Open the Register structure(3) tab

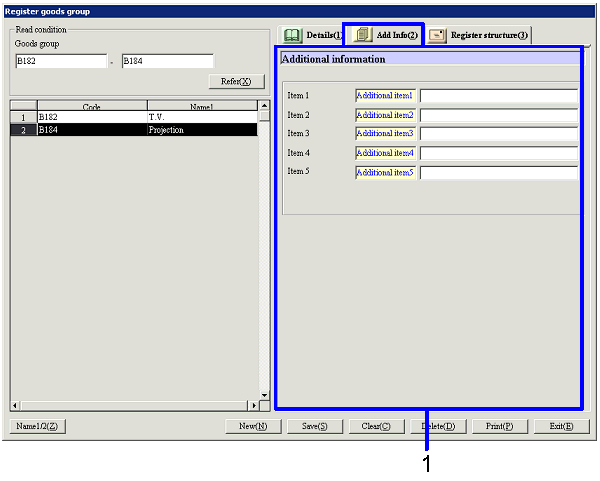point(478,35)
